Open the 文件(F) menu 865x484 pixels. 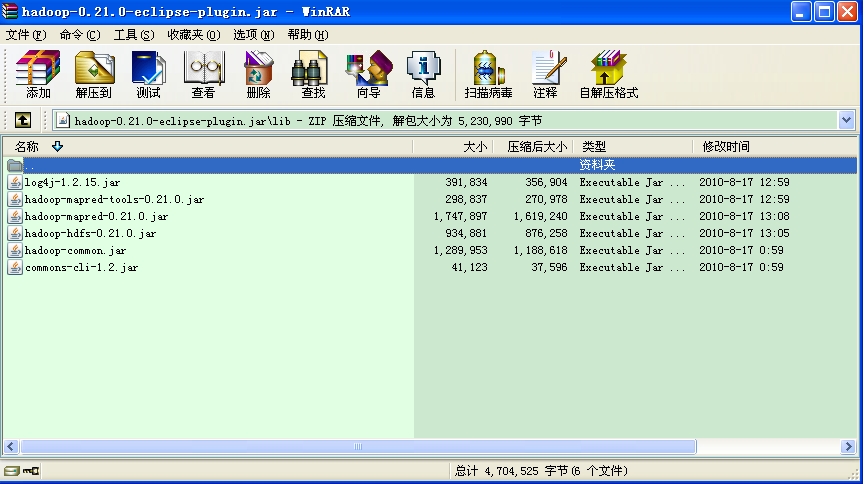[26, 35]
